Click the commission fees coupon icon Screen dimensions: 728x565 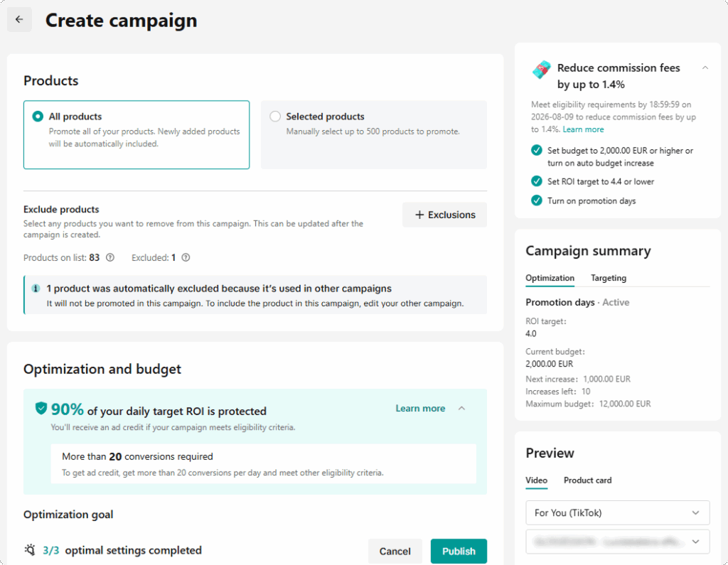541,70
